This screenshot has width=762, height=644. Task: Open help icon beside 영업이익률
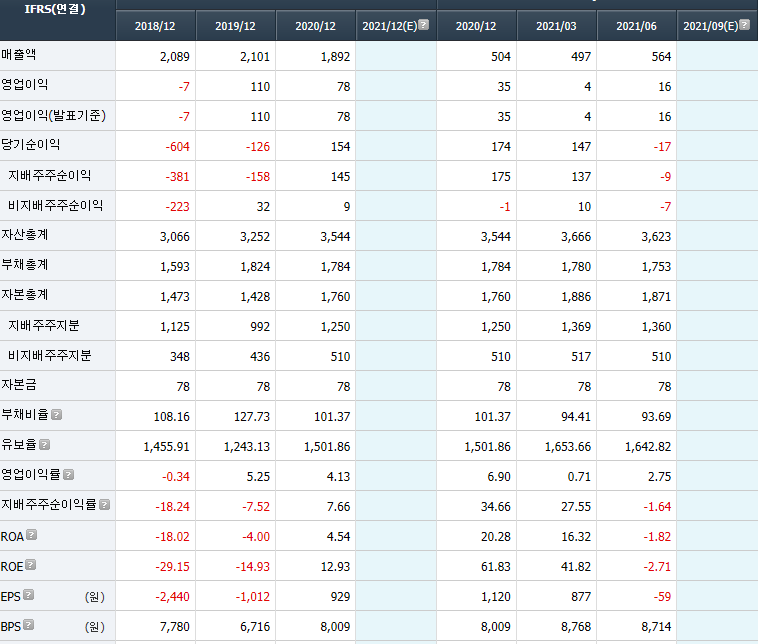point(69,475)
